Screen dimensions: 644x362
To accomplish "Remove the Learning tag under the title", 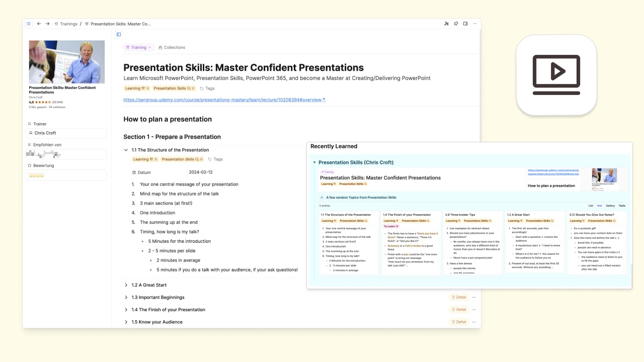I will pos(147,88).
